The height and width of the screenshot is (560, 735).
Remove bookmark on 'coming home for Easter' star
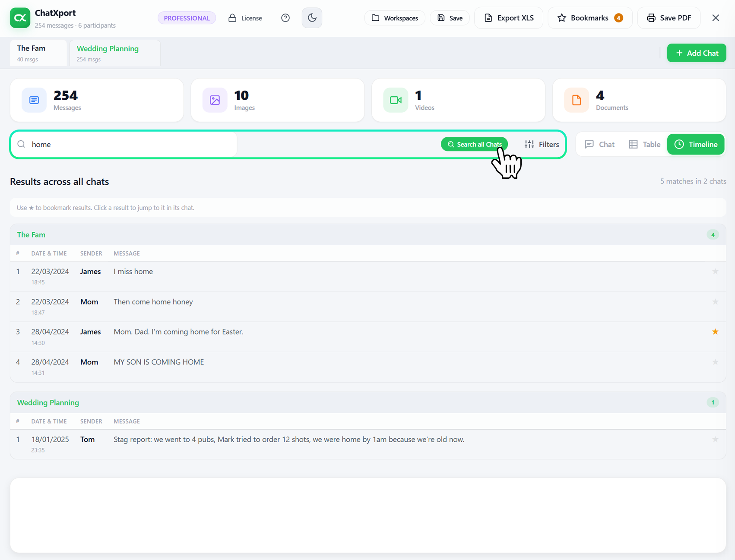(x=715, y=332)
